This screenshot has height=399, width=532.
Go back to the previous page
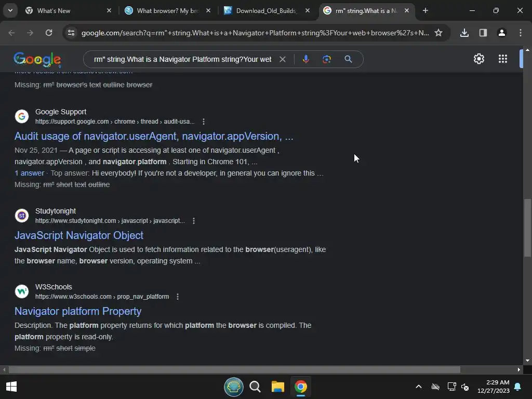pyautogui.click(x=11, y=33)
